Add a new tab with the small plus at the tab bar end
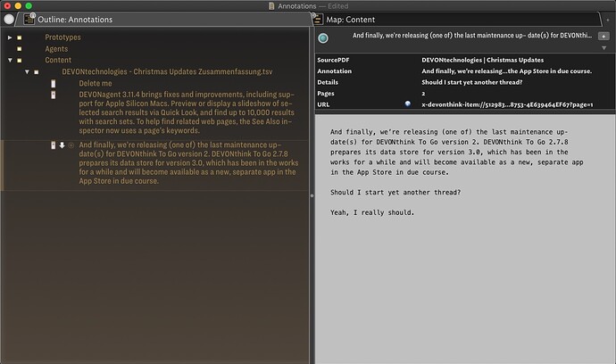Viewport: 616px width, 364px height. click(x=608, y=20)
